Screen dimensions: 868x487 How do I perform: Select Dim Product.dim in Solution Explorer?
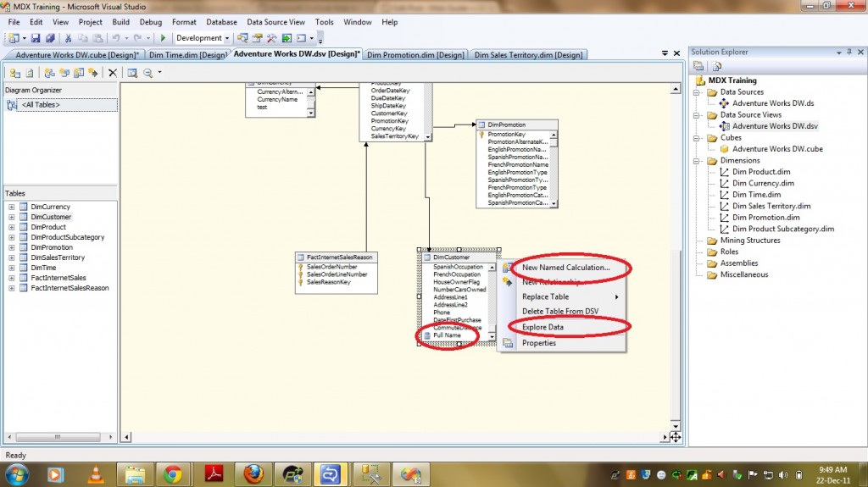click(x=762, y=172)
